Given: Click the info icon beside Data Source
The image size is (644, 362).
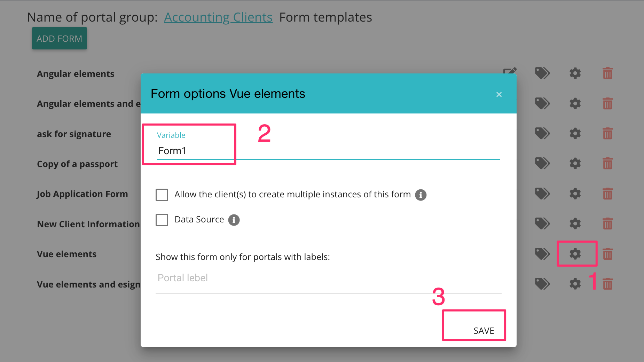Looking at the screenshot, I should pos(234,220).
